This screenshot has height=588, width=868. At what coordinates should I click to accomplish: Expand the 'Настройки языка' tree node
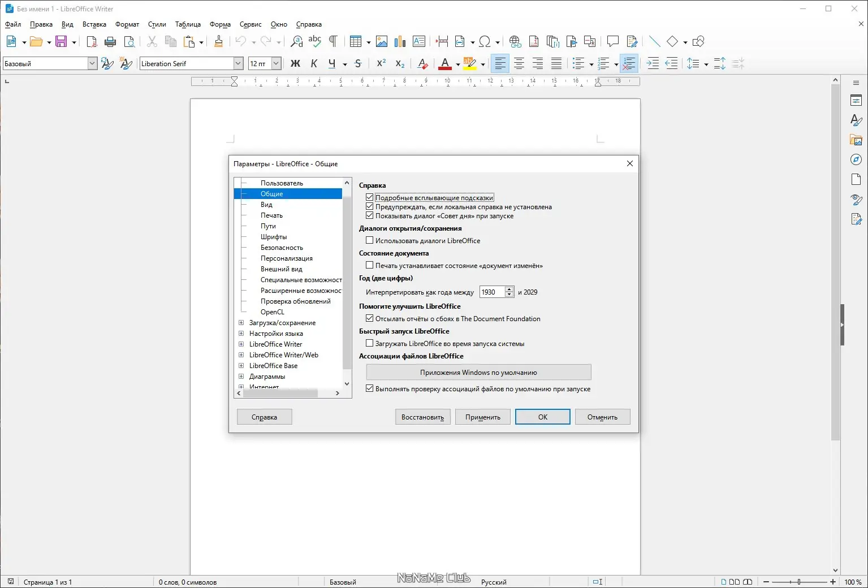[241, 334]
